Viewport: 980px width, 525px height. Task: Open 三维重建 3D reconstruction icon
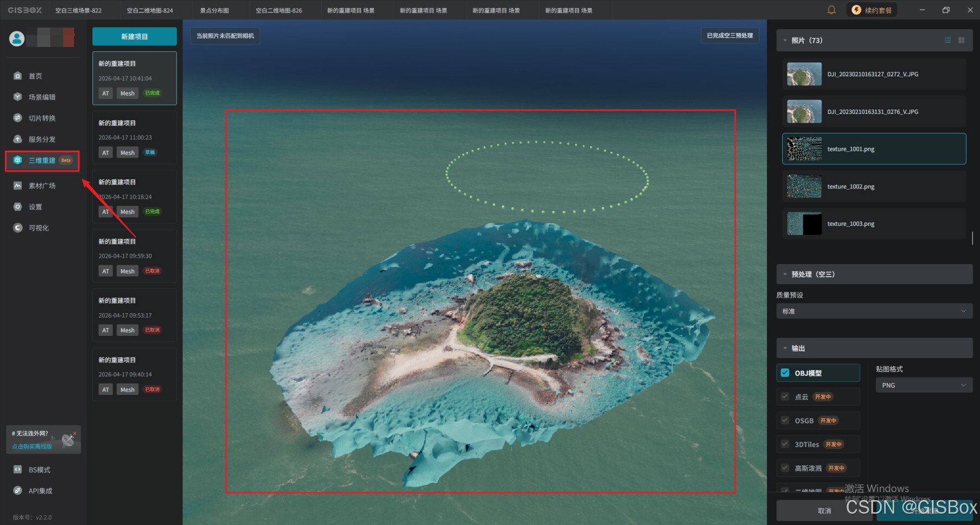point(18,160)
